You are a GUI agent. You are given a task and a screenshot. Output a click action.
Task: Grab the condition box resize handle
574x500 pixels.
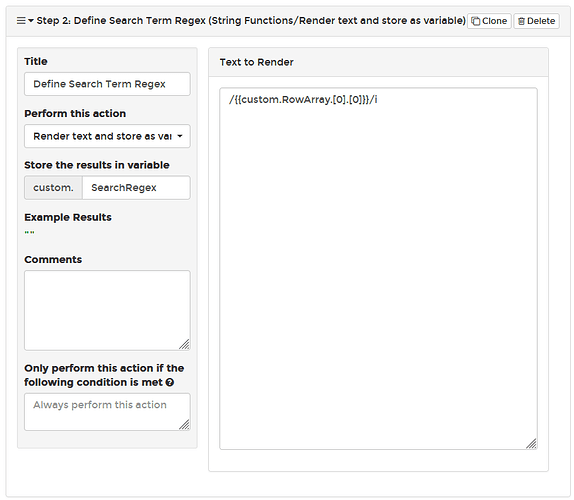point(184,424)
